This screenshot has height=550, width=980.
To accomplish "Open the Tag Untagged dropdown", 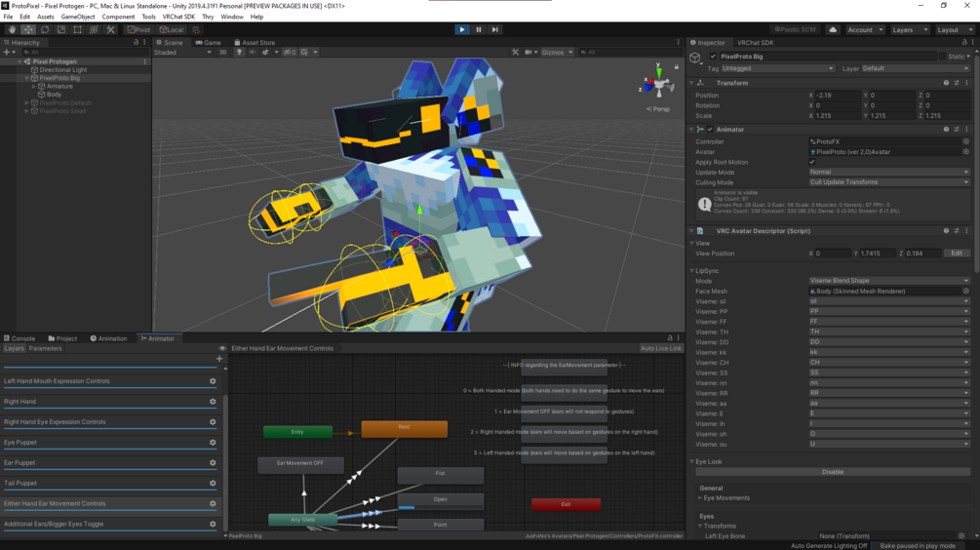I will (777, 68).
